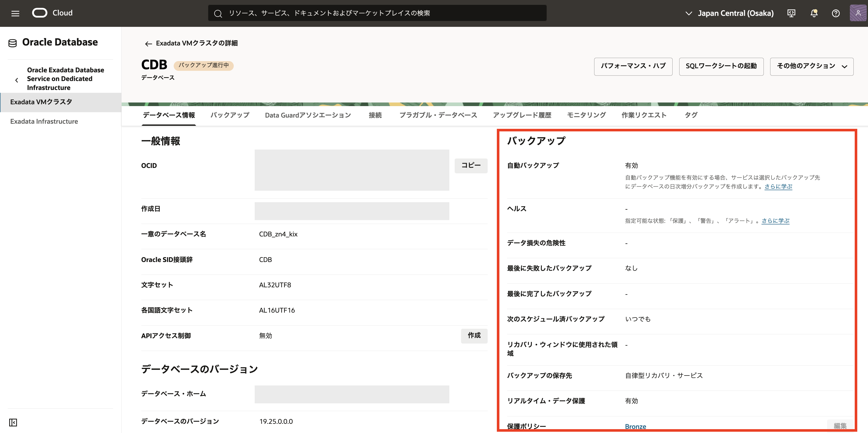
Task: Open the user profile avatar
Action: 858,14
